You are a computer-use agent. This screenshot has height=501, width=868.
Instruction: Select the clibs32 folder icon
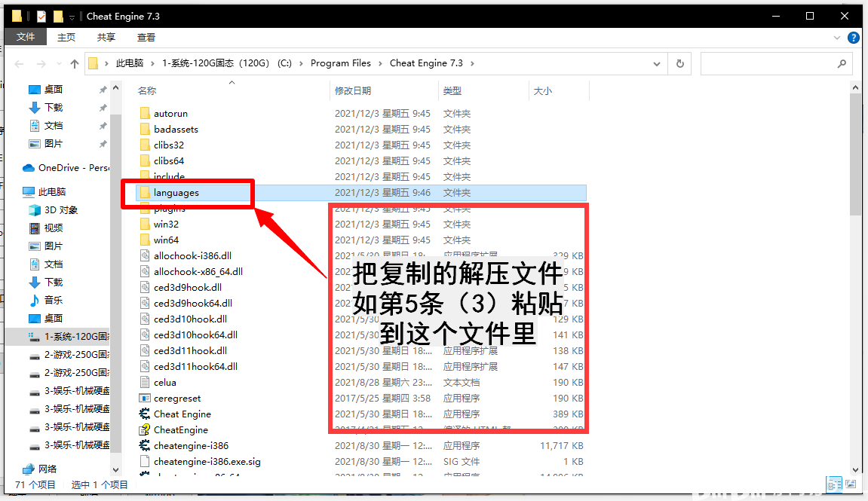tap(145, 145)
